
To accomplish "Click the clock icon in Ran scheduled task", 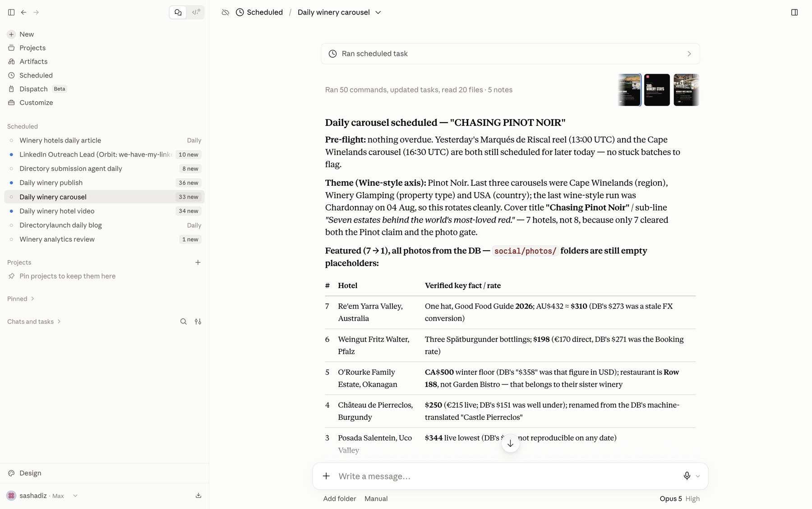I will (x=332, y=54).
